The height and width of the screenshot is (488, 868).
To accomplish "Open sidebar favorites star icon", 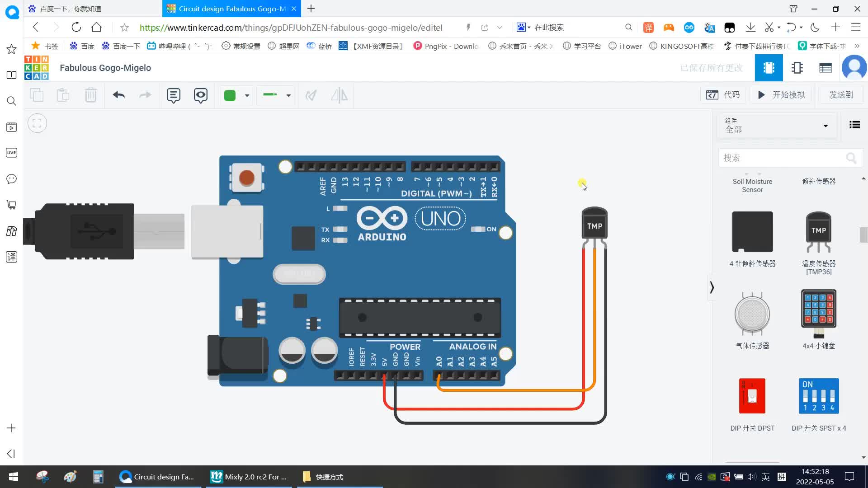I will tap(11, 49).
